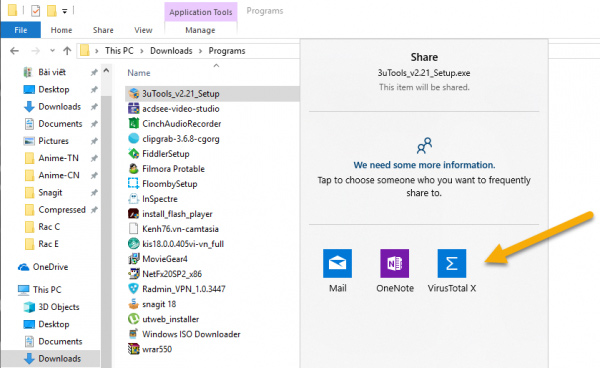Go back with the Back arrow
Viewport: 600px width, 368px height.
pos(15,50)
